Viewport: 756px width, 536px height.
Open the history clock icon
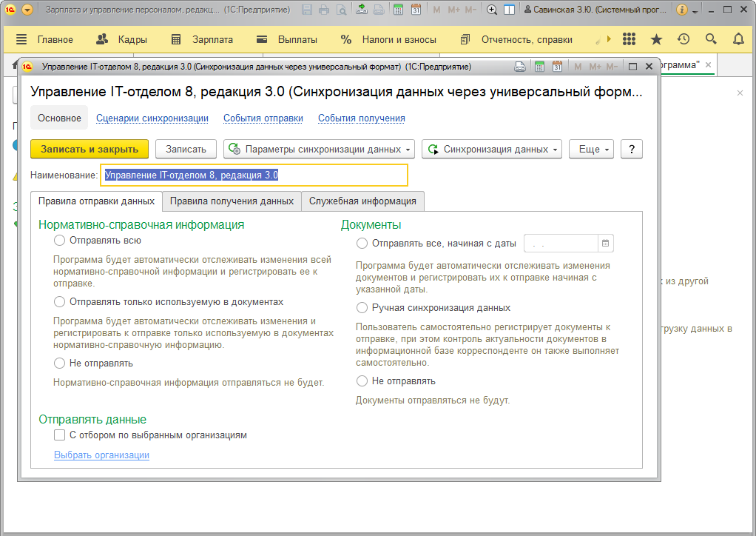682,38
